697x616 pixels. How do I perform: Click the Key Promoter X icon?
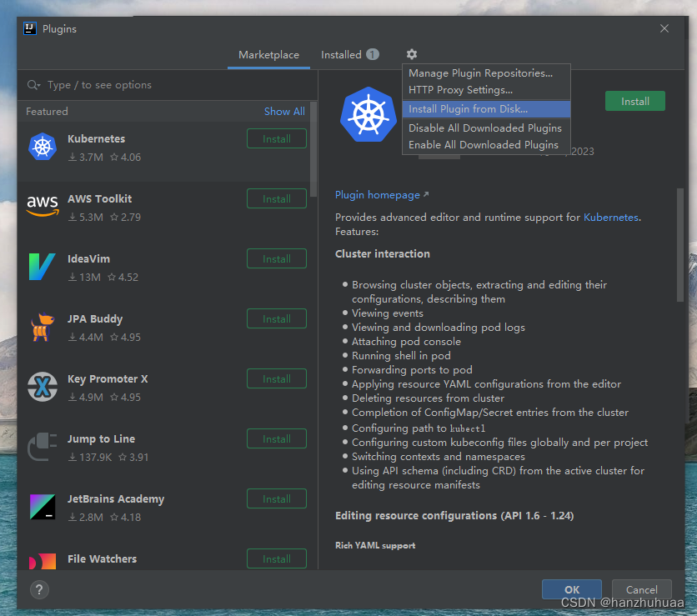click(43, 387)
